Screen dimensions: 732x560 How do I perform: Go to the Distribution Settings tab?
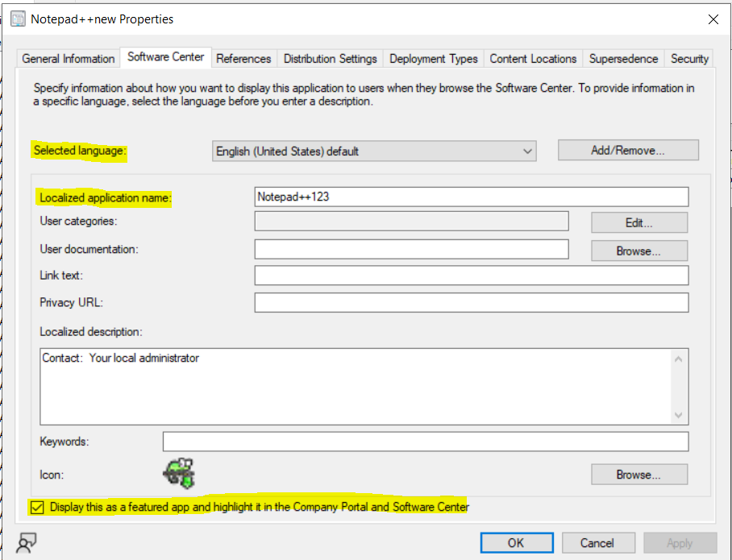(330, 59)
